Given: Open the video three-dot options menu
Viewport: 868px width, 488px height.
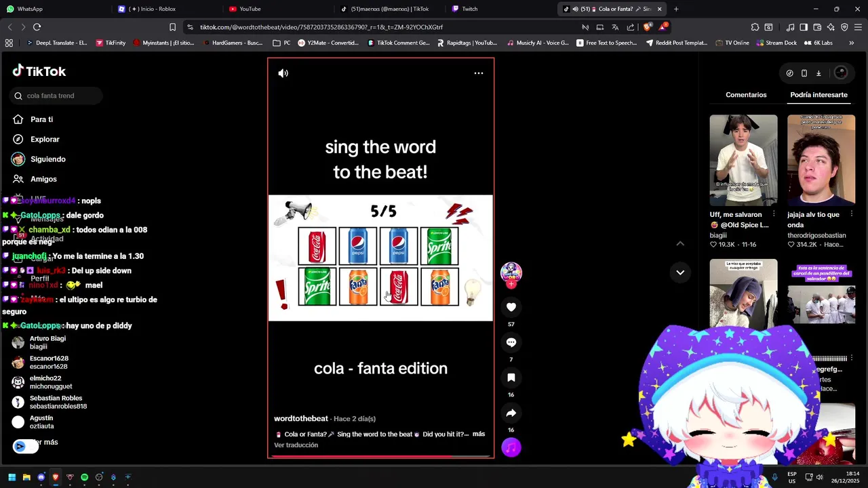Looking at the screenshot, I should [478, 73].
